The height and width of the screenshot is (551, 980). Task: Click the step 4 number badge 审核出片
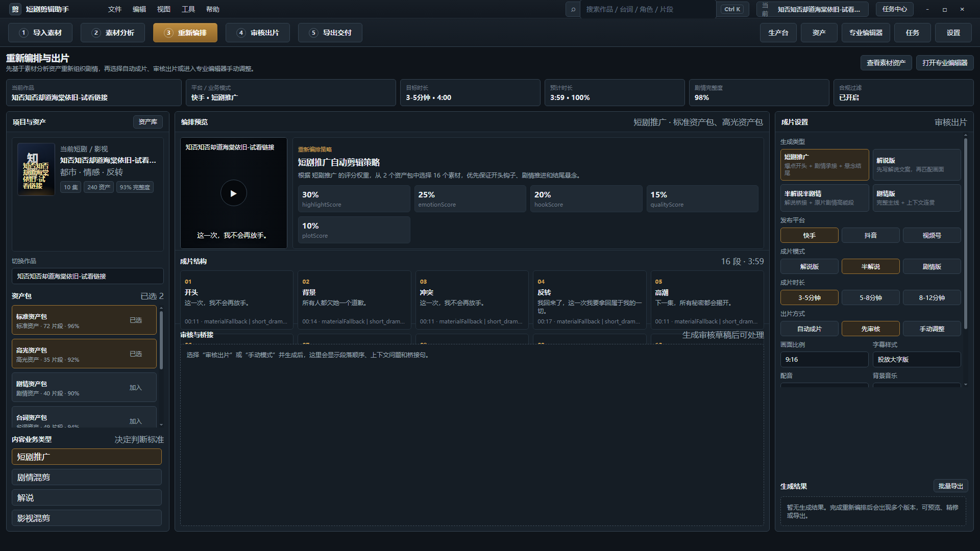[241, 33]
